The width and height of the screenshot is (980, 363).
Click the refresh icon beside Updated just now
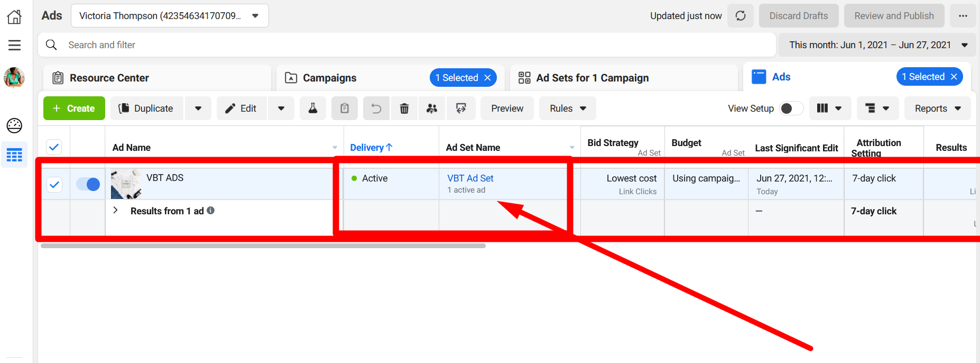tap(740, 16)
